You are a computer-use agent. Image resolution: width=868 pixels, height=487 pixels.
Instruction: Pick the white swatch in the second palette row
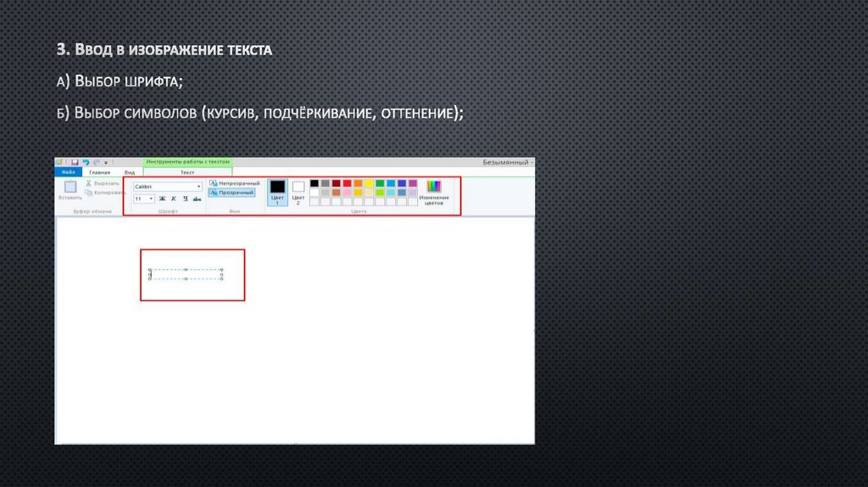[x=314, y=193]
